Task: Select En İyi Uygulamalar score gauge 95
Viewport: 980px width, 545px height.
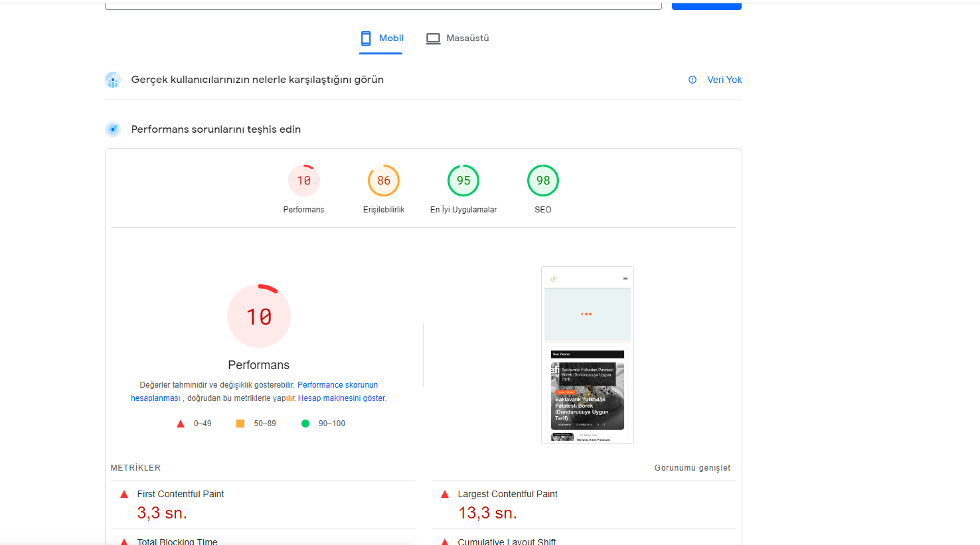Action: coord(463,181)
